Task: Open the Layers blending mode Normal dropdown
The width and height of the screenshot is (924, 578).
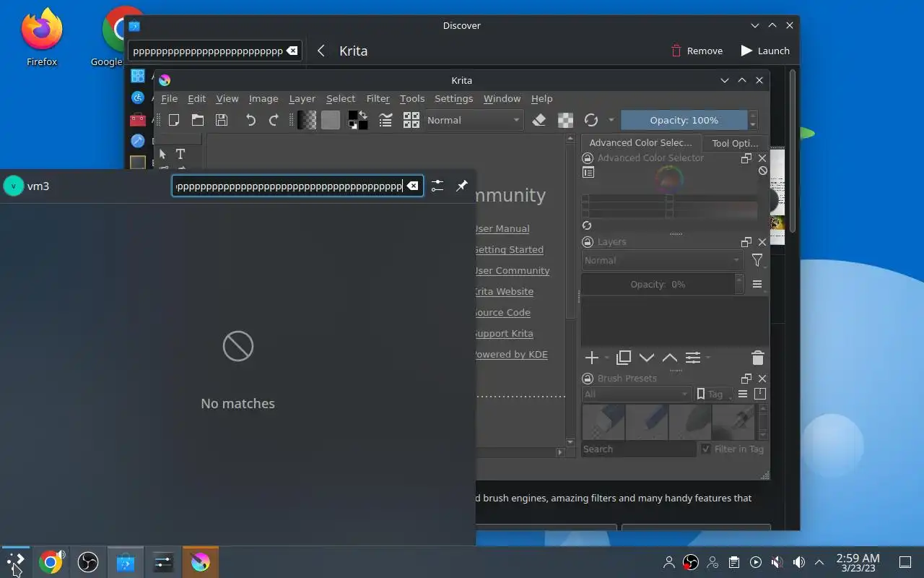Action: 663,260
